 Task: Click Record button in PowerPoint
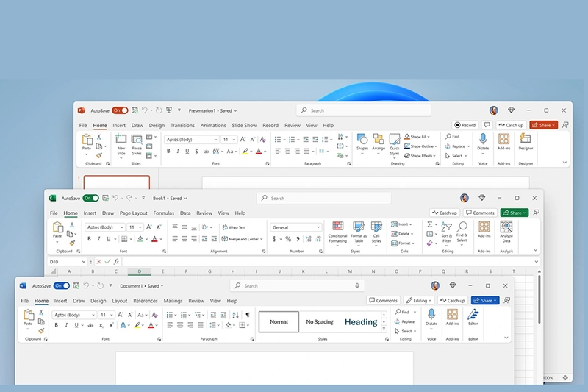tap(465, 125)
